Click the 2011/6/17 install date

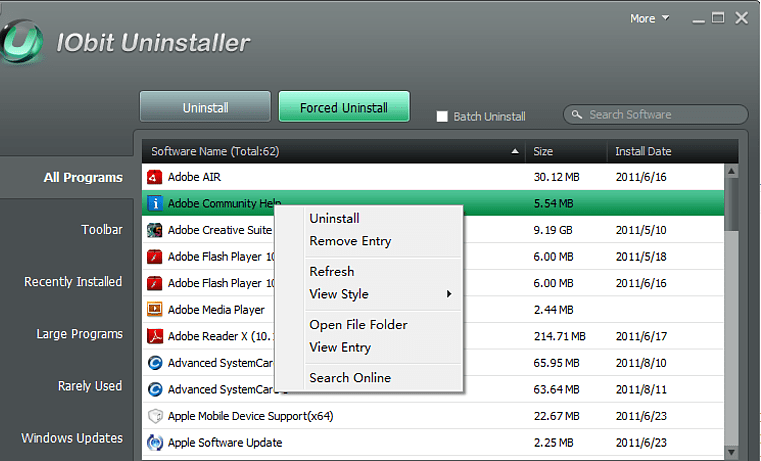tap(641, 336)
